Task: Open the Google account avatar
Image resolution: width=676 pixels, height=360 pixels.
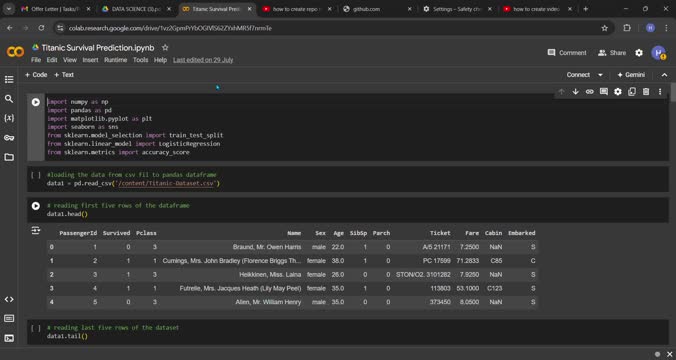Action: (658, 53)
